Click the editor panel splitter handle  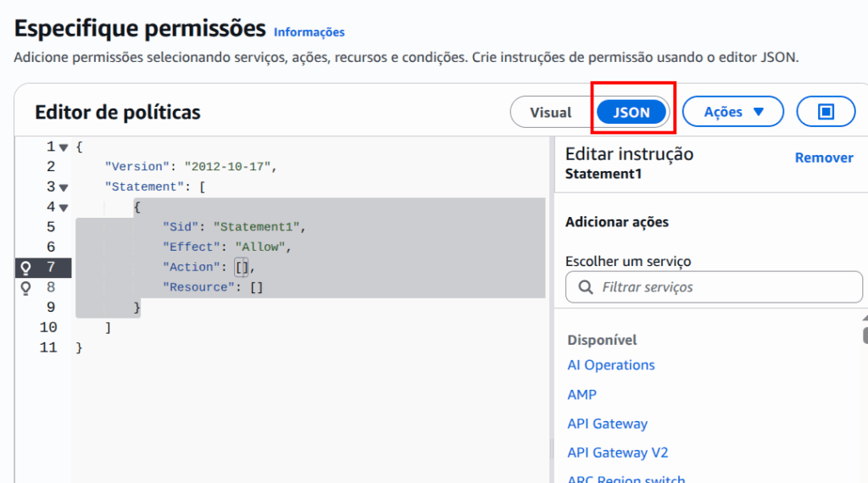point(552,449)
